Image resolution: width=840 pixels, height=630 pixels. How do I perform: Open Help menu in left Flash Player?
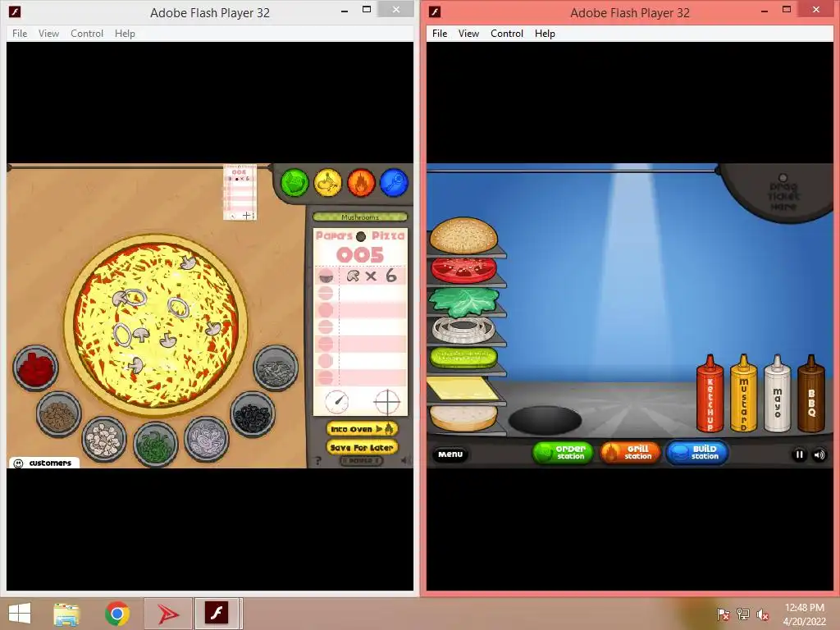[125, 33]
